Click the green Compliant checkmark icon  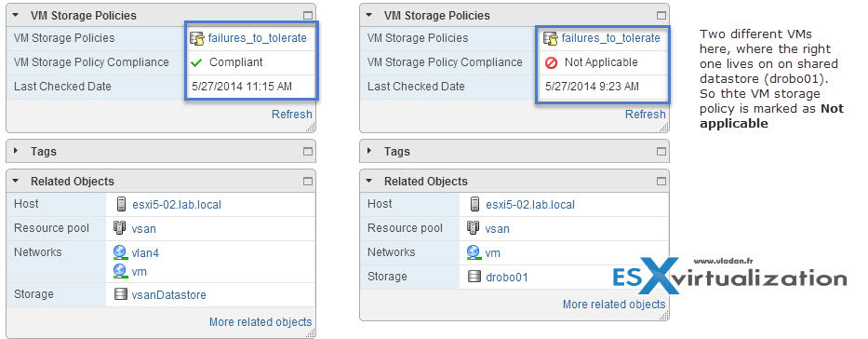pyautogui.click(x=196, y=62)
